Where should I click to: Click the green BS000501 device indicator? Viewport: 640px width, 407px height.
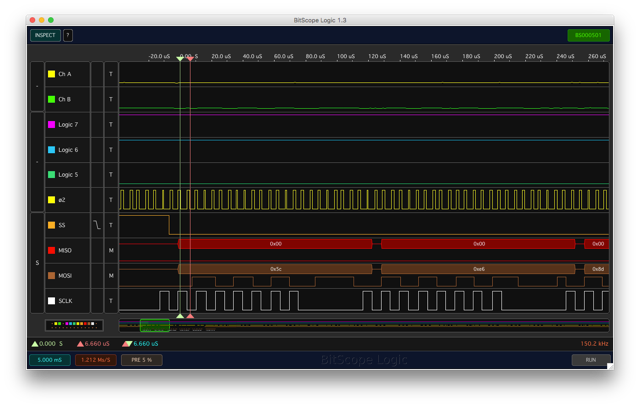pyautogui.click(x=588, y=36)
